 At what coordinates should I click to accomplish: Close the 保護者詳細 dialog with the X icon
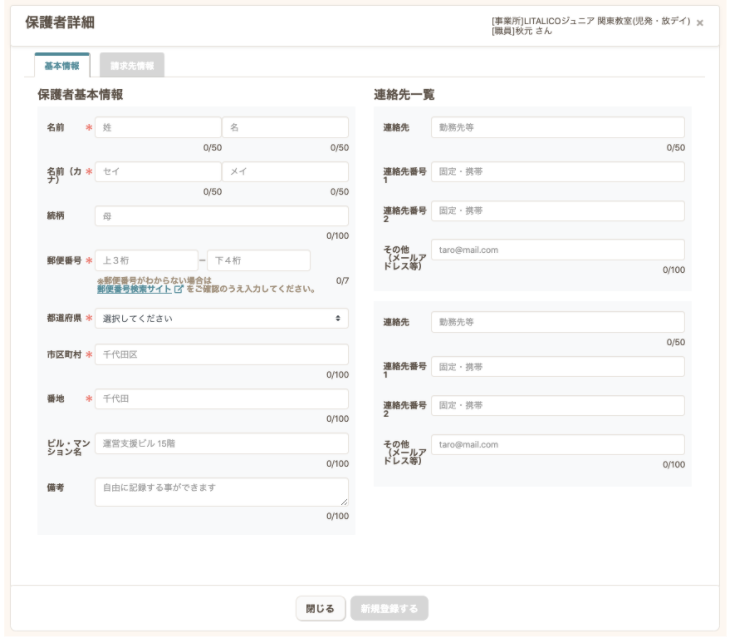(700, 23)
